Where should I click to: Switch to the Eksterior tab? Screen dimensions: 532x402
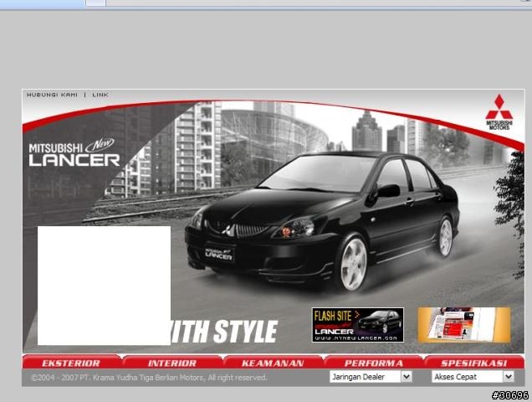click(x=71, y=363)
